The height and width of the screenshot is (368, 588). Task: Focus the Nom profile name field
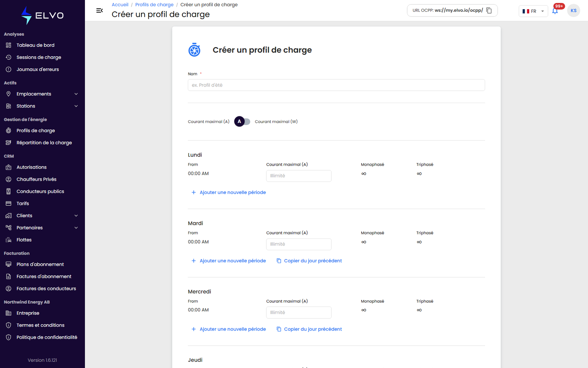[336, 85]
